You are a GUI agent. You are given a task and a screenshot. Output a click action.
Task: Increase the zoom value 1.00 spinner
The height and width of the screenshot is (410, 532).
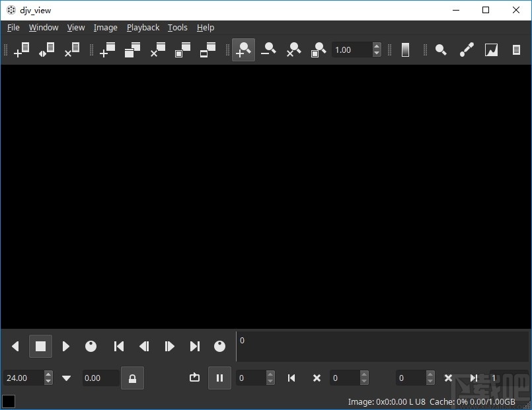pyautogui.click(x=377, y=46)
